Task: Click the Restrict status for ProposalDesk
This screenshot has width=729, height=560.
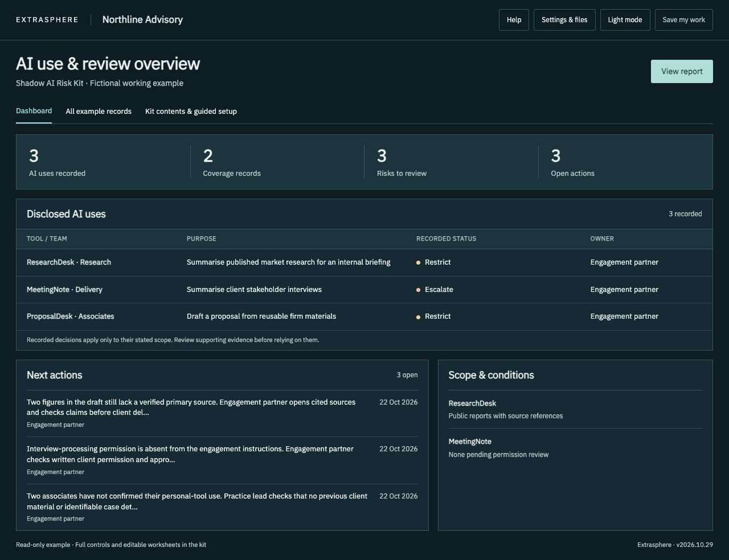Action: 433,316
